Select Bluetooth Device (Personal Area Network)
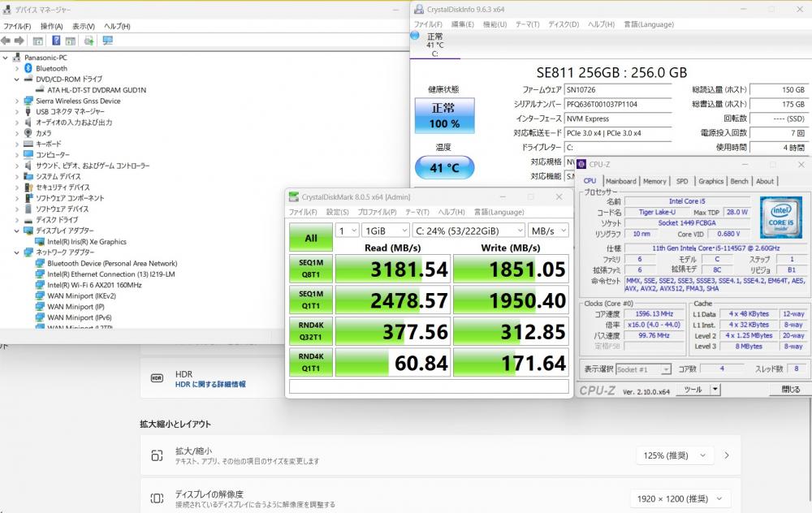The width and height of the screenshot is (812, 513). tap(112, 264)
